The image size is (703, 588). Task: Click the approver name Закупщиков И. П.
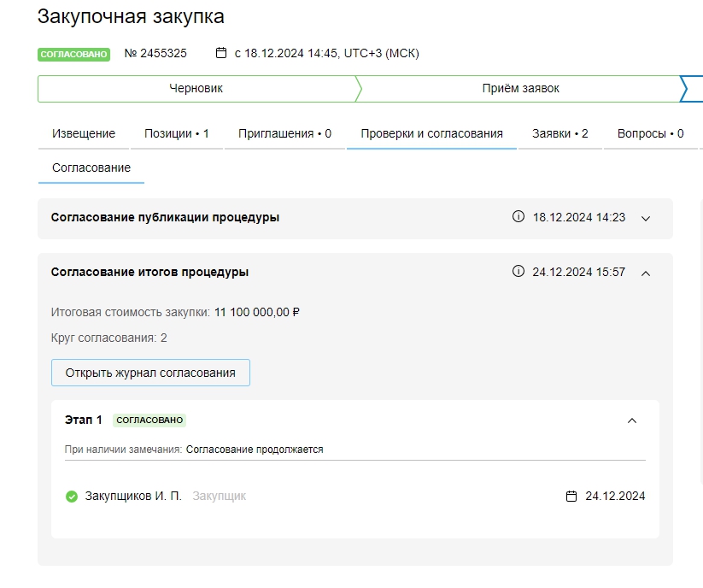pyautogui.click(x=133, y=497)
